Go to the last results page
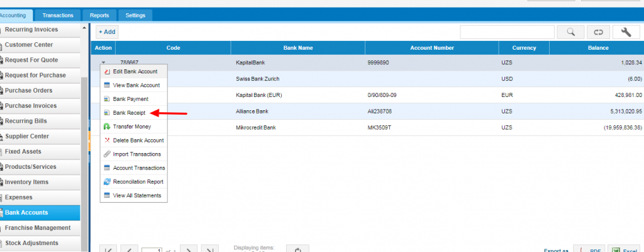Image resolution: width=644 pixels, height=252 pixels. pyautogui.click(x=209, y=249)
